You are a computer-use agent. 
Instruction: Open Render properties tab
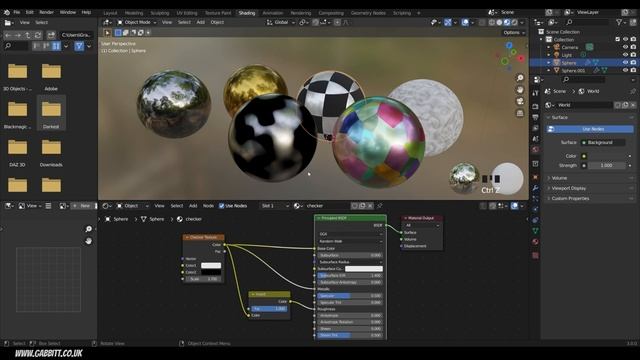point(536,107)
